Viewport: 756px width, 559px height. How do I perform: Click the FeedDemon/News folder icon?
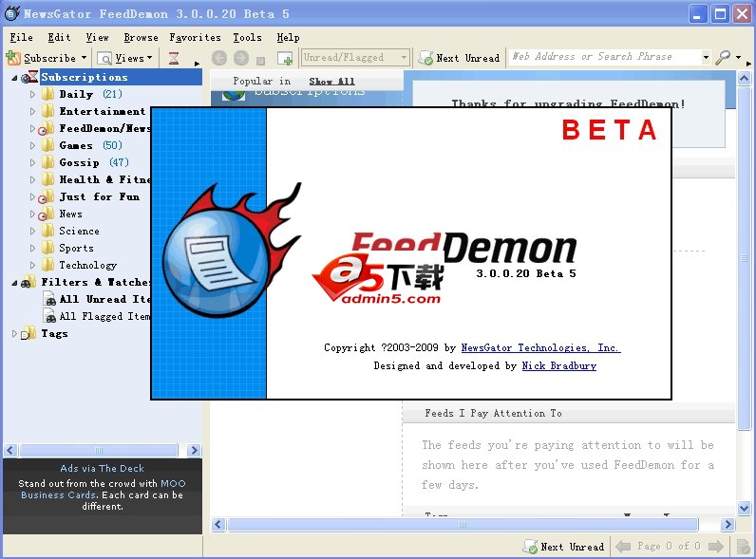(x=47, y=129)
